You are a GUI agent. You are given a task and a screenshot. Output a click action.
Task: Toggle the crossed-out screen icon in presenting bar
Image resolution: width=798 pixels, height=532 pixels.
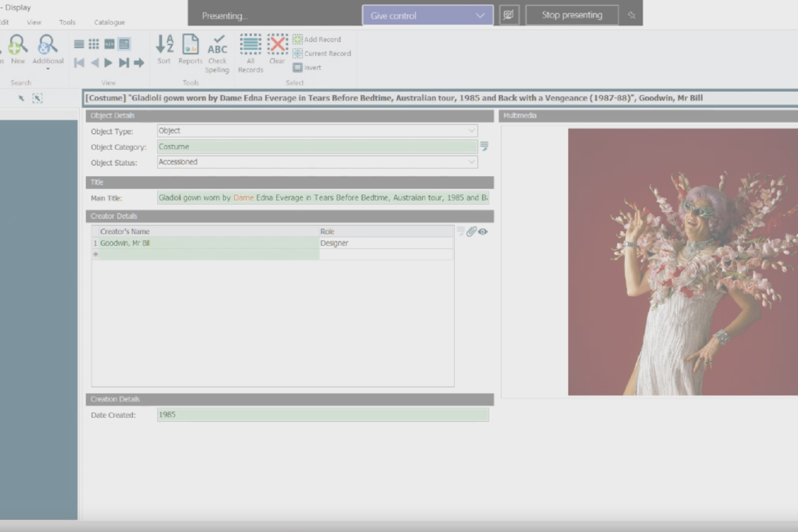point(509,15)
